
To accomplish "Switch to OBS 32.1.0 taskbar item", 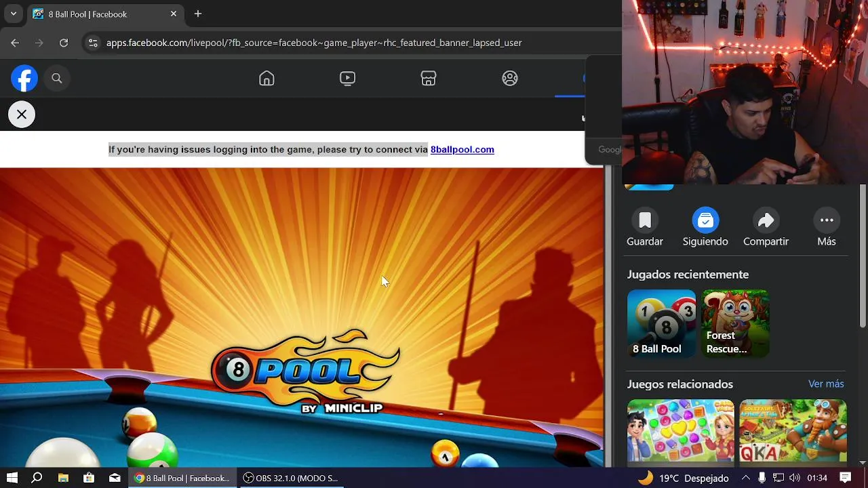I will (x=291, y=478).
